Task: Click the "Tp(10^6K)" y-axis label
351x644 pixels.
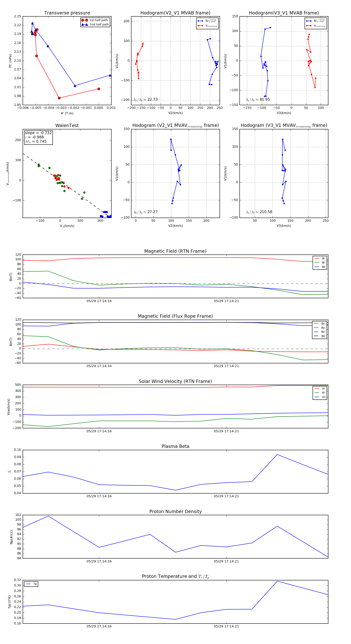Action: pos(10,602)
